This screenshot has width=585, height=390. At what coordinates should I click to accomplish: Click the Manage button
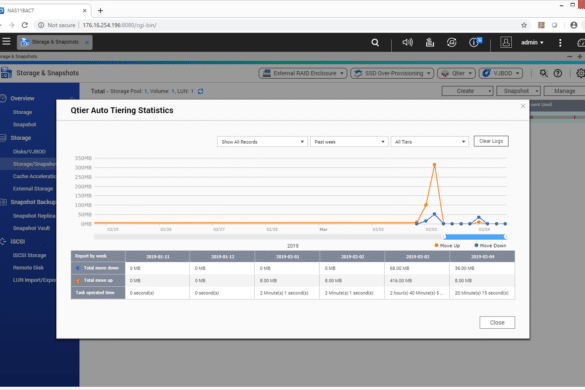click(564, 91)
